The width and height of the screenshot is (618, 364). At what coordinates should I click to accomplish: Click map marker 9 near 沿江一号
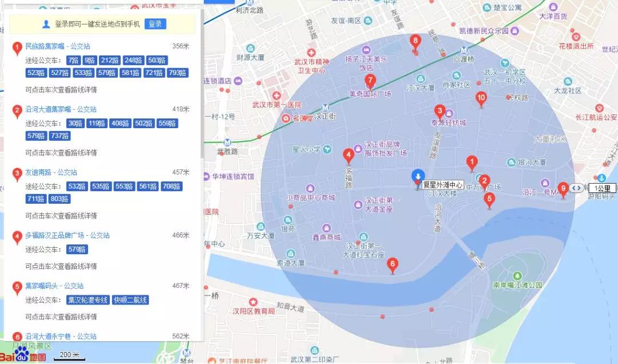point(563,189)
